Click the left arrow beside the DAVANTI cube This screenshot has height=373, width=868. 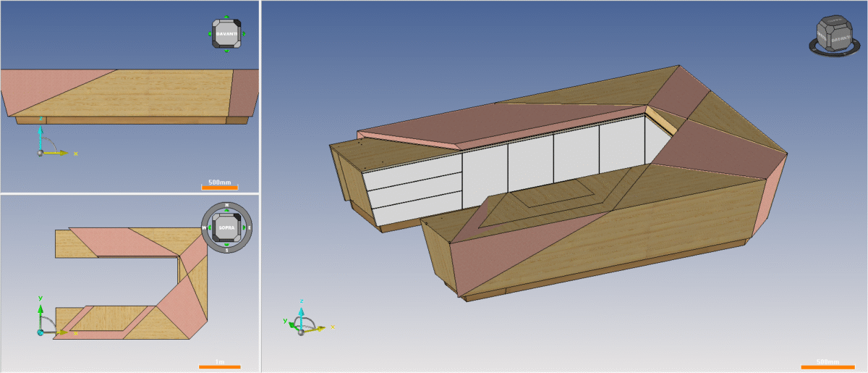pyautogui.click(x=210, y=33)
